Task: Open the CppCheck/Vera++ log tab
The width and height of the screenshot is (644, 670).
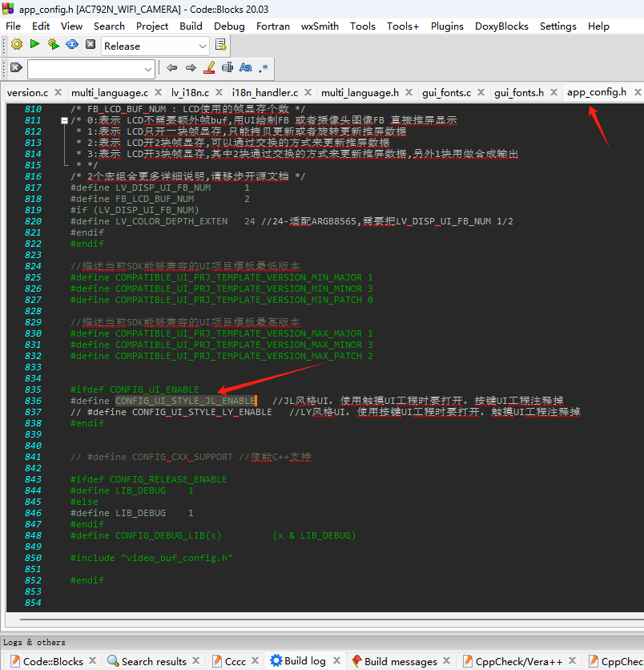Action: (519, 661)
